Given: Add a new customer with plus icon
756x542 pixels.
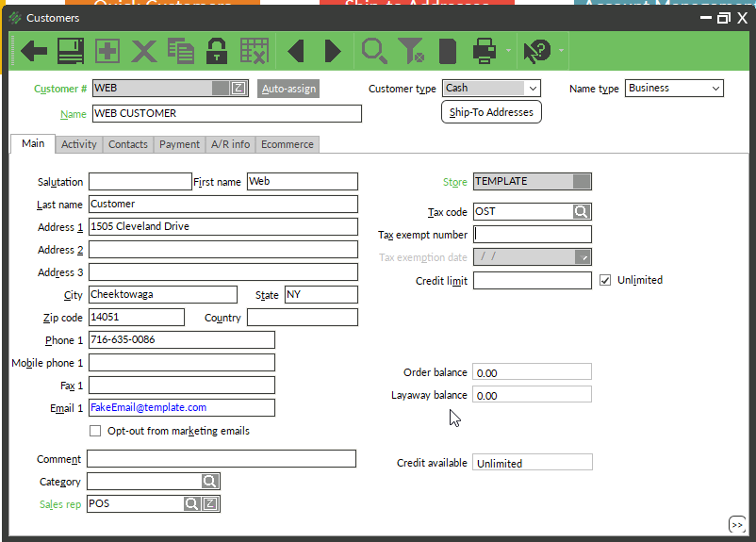Looking at the screenshot, I should [x=107, y=51].
